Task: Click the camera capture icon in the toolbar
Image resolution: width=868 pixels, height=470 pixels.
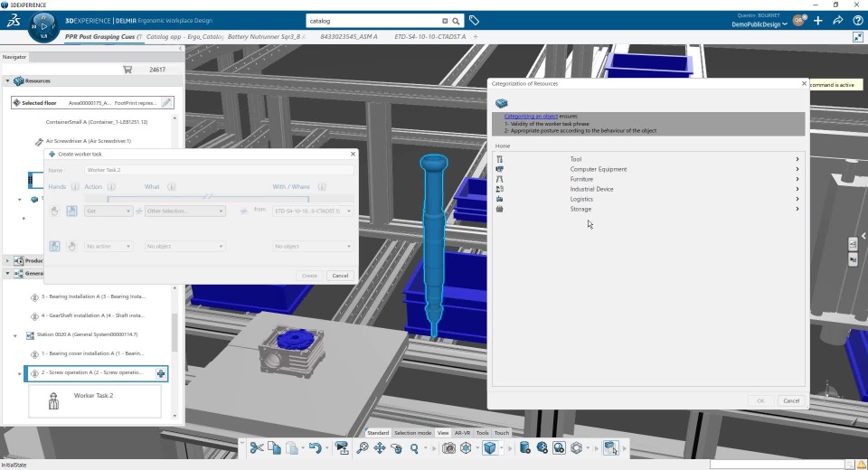Action: pyautogui.click(x=448, y=447)
